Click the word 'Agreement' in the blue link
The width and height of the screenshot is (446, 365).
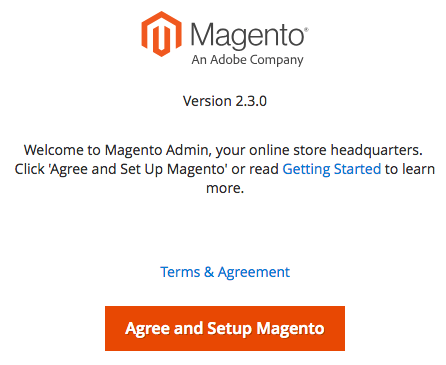pyautogui.click(x=254, y=272)
